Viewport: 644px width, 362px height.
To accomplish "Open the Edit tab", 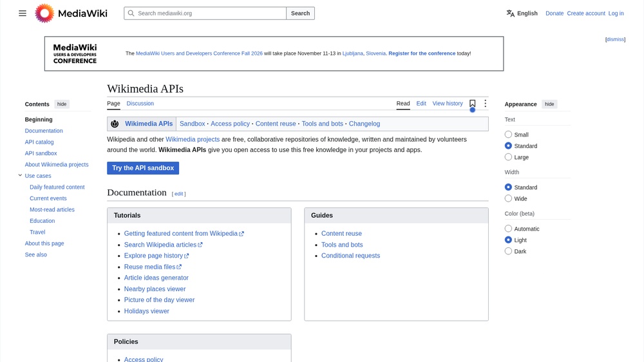I will [421, 104].
